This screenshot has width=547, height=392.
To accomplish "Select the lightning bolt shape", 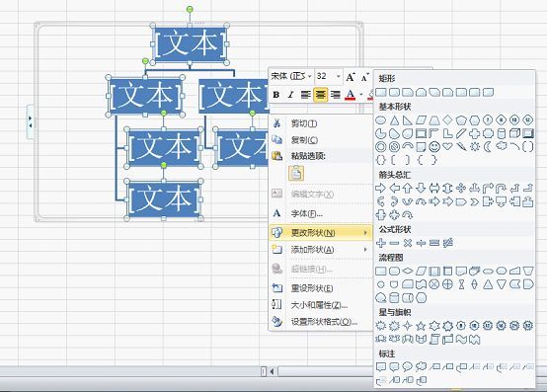I will coord(461,146).
